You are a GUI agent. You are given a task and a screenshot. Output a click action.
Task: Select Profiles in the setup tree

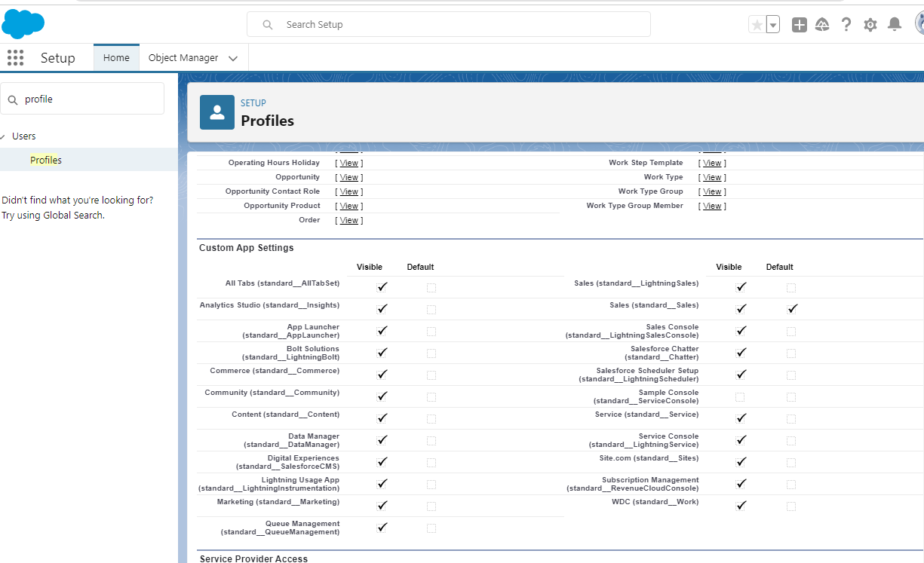click(46, 160)
